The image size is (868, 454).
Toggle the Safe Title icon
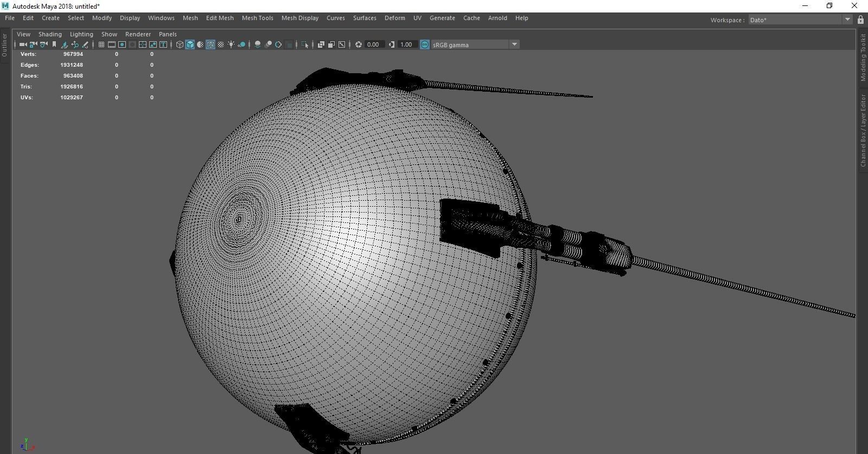163,44
